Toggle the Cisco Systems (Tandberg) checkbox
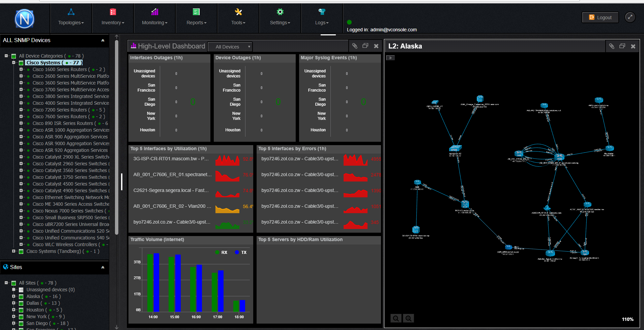 21,252
